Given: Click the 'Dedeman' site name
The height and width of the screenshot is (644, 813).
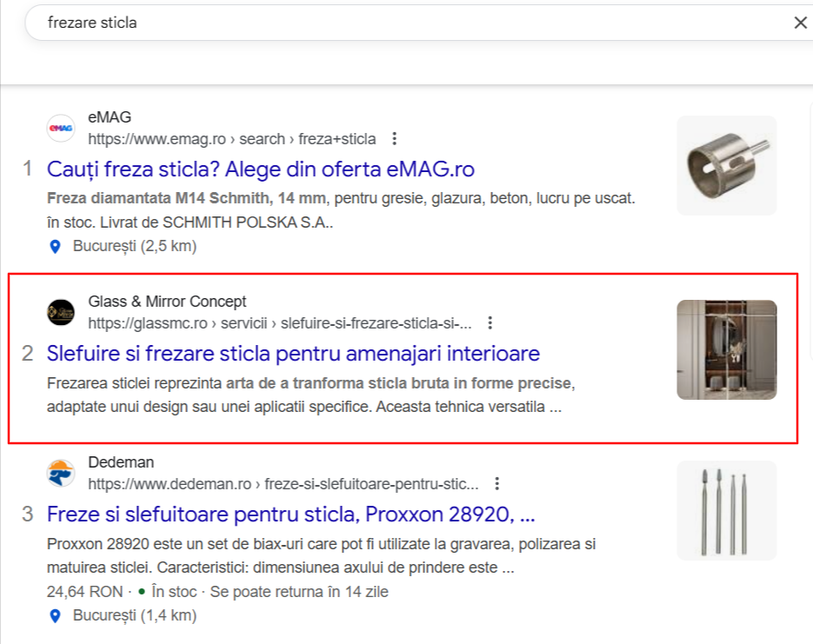Looking at the screenshot, I should pos(121,462).
